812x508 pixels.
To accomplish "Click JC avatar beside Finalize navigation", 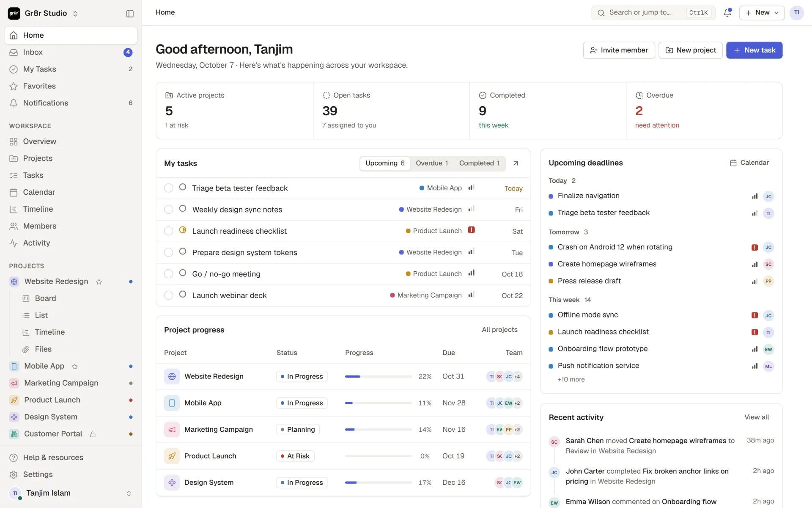I will point(768,196).
